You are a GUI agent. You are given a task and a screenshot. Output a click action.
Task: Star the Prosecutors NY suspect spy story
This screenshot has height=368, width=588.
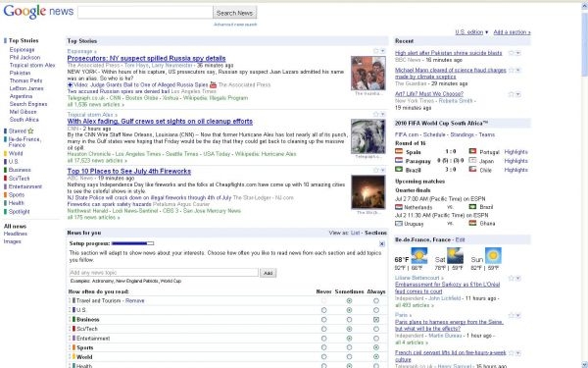(x=376, y=51)
